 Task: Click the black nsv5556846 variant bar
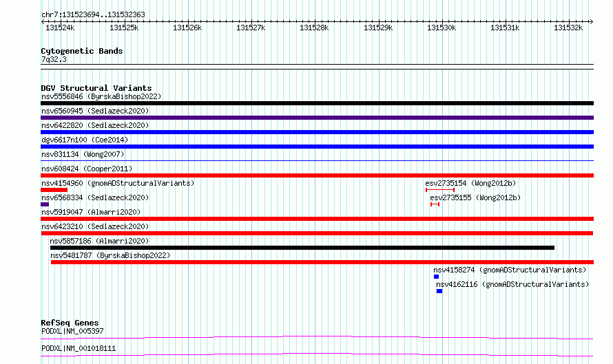317,103
